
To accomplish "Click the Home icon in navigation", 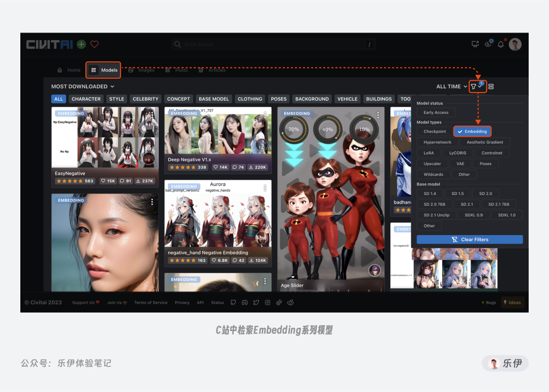I will tap(59, 70).
